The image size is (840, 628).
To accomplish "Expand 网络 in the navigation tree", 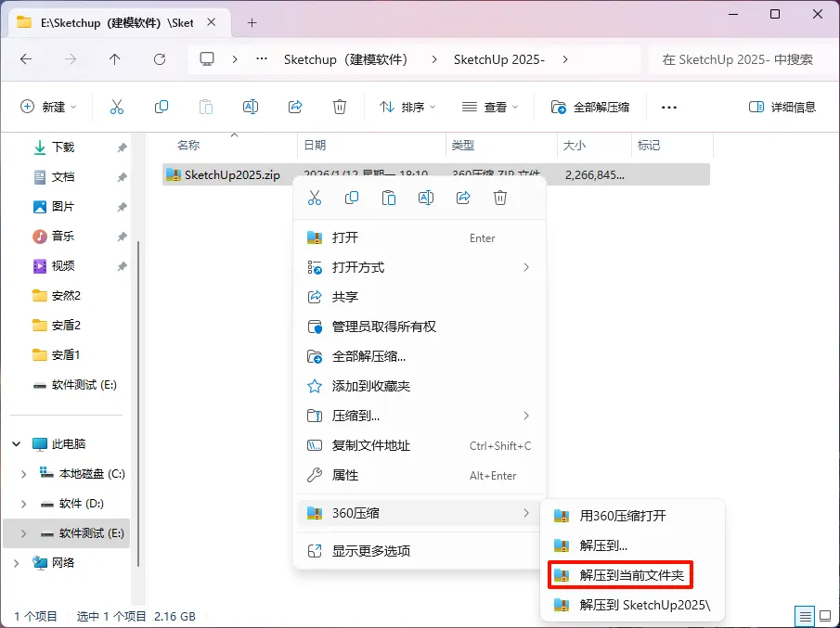I will click(17, 563).
